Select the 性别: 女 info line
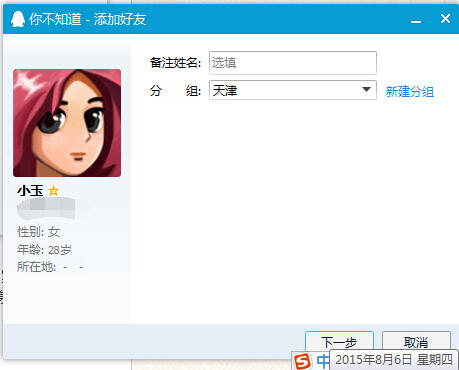 click(38, 232)
